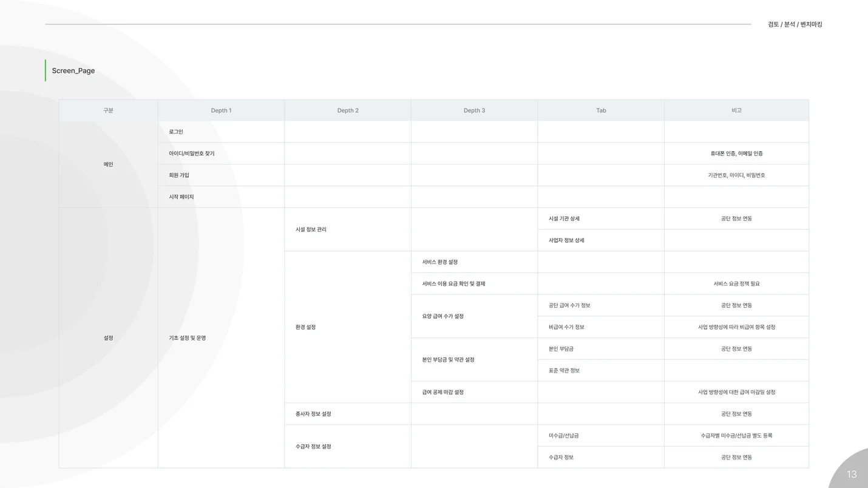Viewport: 868px width, 488px height.
Task: Click '수급자별 미수금/선납금 별도 등록' note
Action: (x=736, y=436)
